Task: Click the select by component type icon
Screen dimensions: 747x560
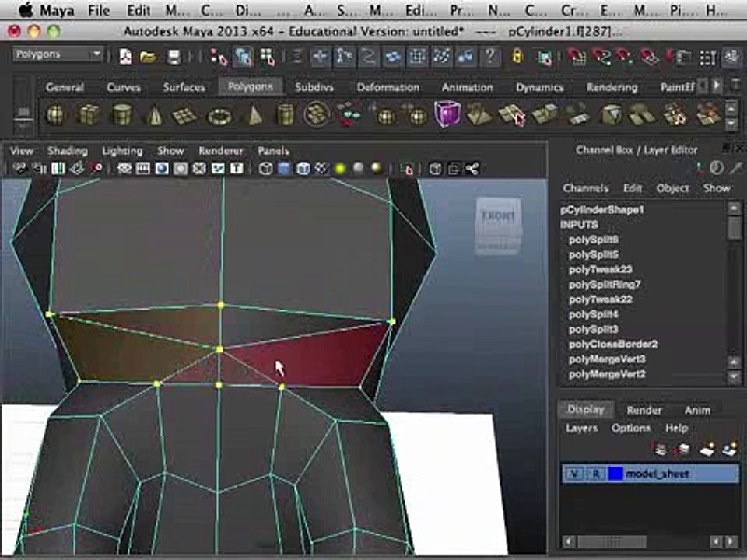Action: (x=267, y=57)
